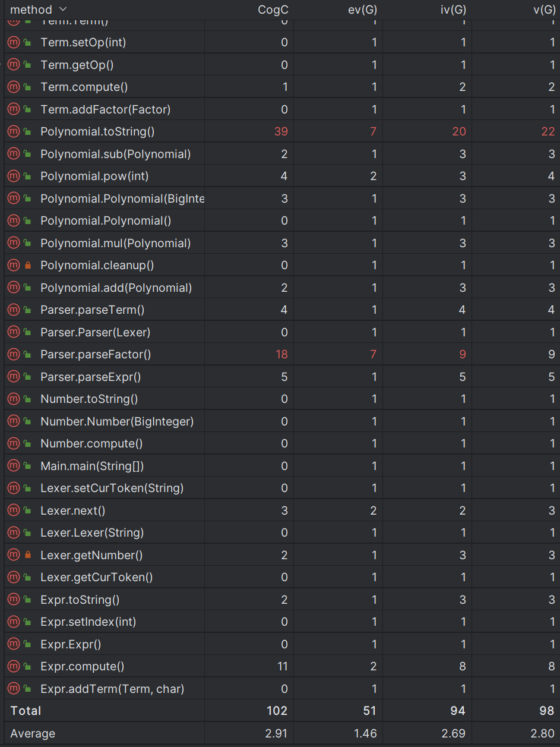Click the private lock icon on Lexer.getNumber()

coord(27,555)
